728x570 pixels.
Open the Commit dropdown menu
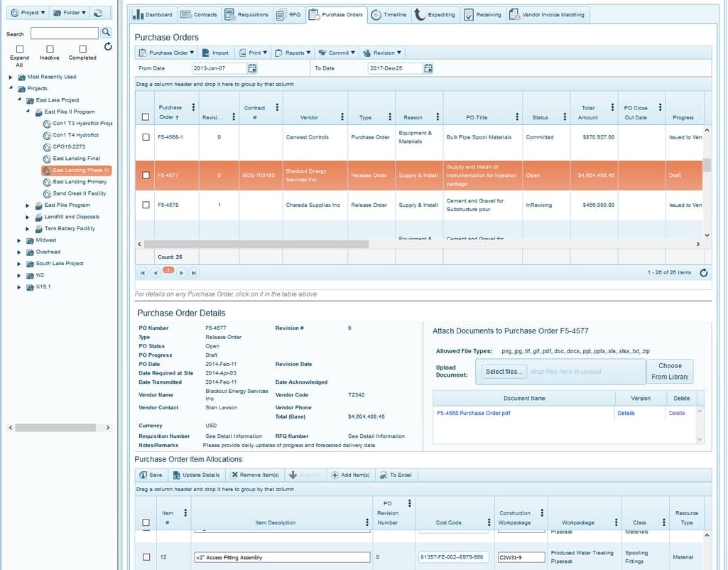coord(337,53)
